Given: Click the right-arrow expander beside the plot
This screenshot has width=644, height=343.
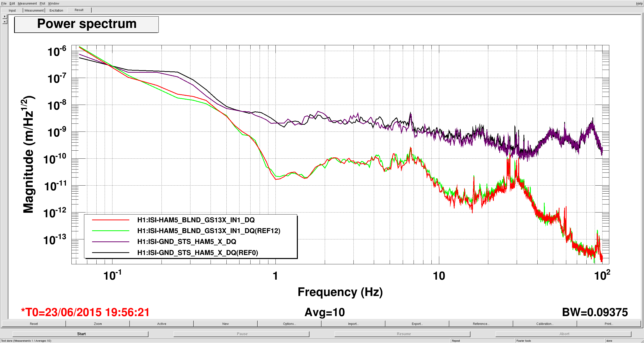Looking at the screenshot, I should click(x=5, y=16).
